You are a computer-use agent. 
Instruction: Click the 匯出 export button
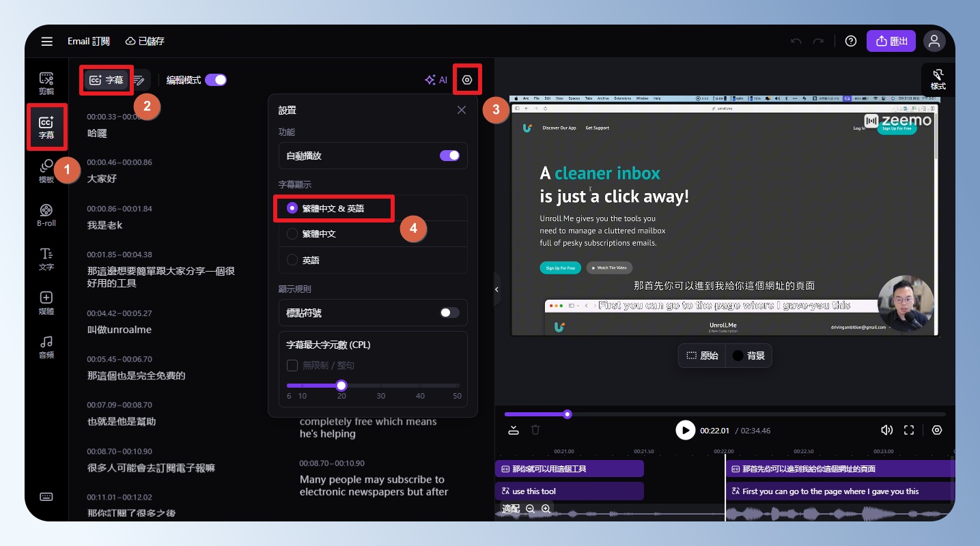[x=891, y=41]
